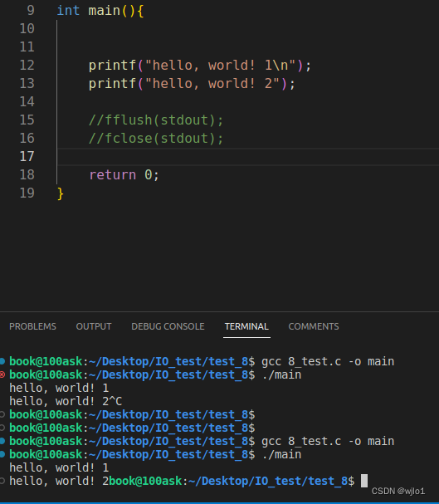439x504 pixels.
Task: Click the blue dot beside second gcc command
Action: [x=2, y=441]
